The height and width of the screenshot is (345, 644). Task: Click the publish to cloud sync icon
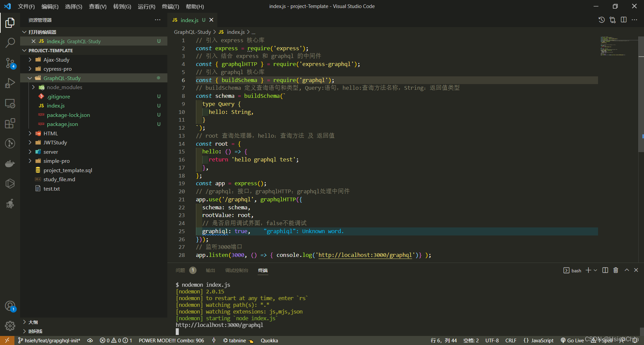pyautogui.click(x=90, y=340)
